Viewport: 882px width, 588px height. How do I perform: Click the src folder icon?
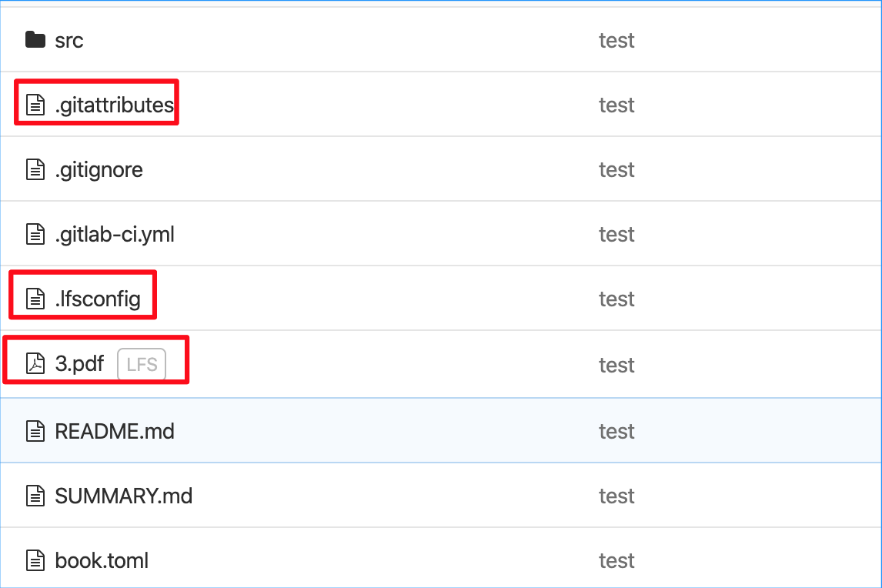(x=35, y=40)
